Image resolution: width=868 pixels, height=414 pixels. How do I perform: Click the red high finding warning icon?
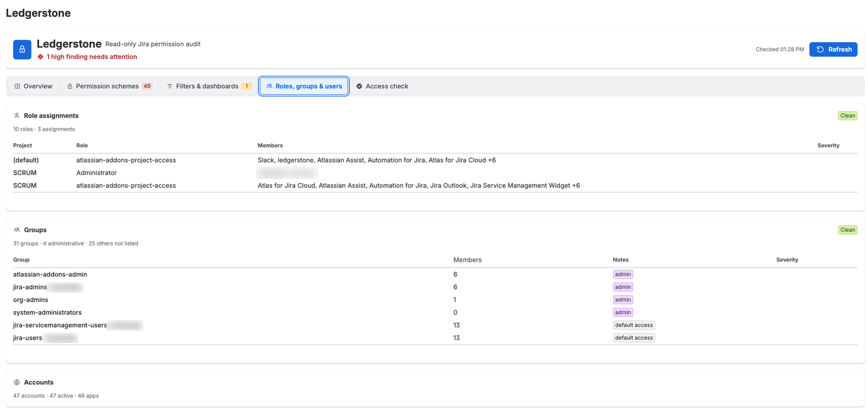coord(40,57)
